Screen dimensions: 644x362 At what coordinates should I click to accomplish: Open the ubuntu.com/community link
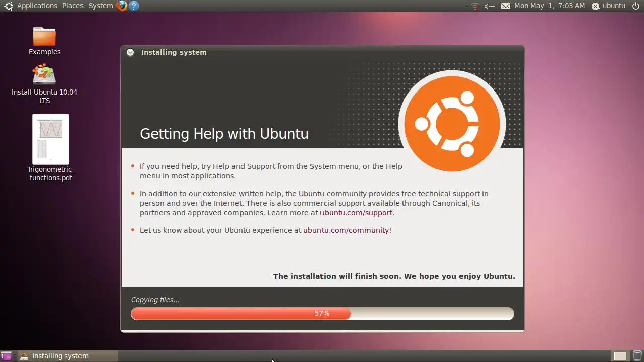[346, 230]
